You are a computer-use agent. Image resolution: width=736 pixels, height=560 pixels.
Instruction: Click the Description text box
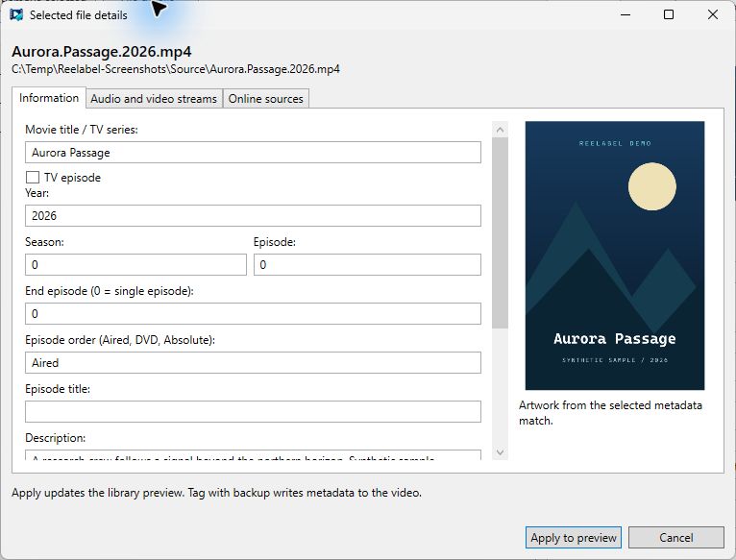253,455
